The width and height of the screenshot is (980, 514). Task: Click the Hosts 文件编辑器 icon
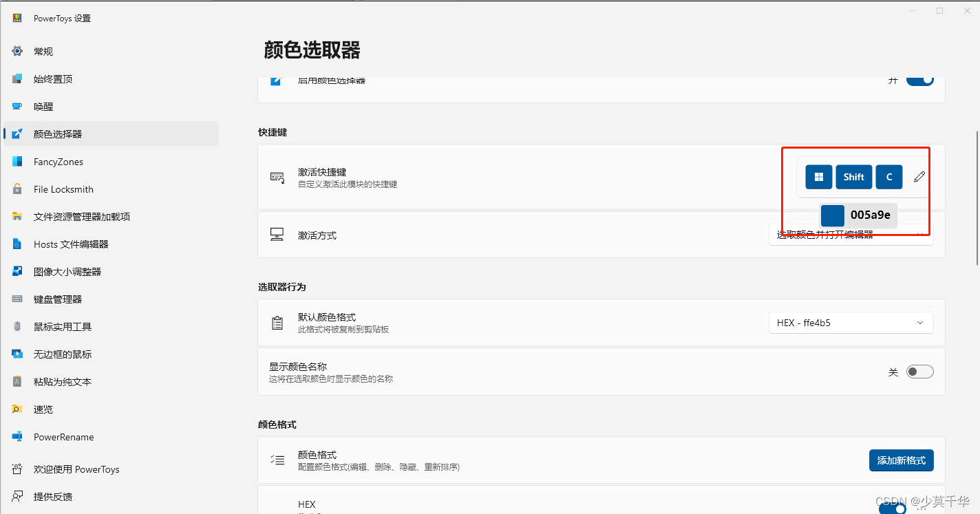[x=18, y=244]
